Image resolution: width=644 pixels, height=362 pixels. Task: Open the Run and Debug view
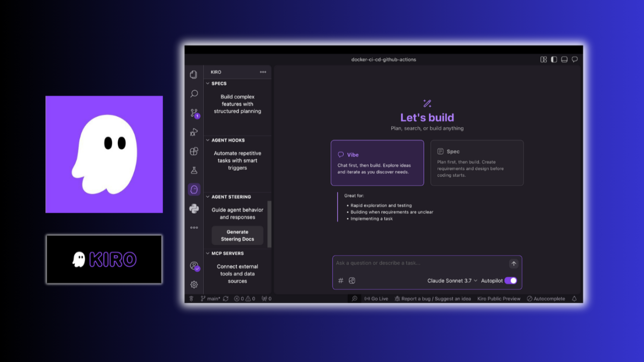[194, 132]
